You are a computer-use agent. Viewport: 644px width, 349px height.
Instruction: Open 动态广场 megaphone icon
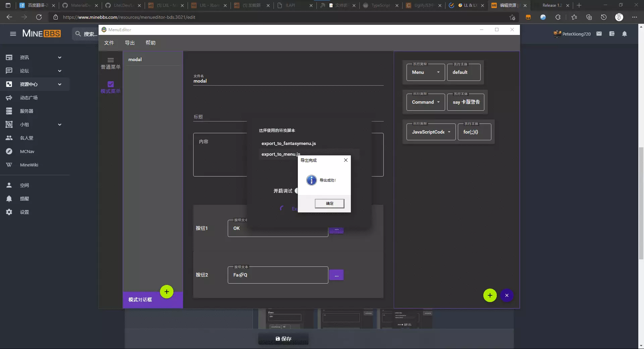[x=9, y=98]
